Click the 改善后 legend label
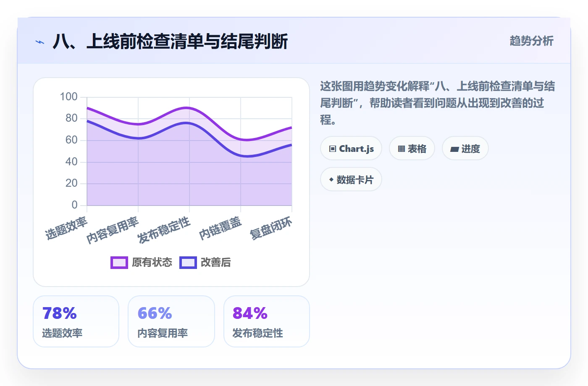 tap(216, 263)
